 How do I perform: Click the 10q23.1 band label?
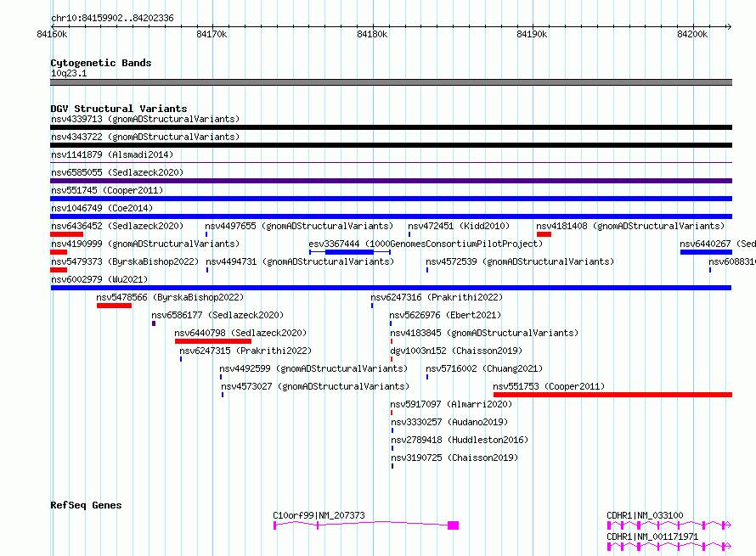click(x=69, y=73)
